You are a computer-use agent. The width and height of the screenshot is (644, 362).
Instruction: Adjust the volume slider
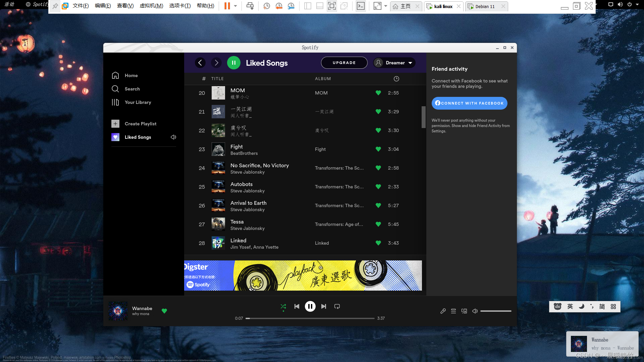point(496,311)
